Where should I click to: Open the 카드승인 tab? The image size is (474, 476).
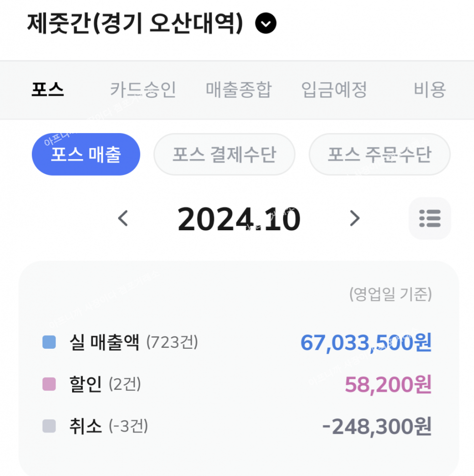[143, 90]
